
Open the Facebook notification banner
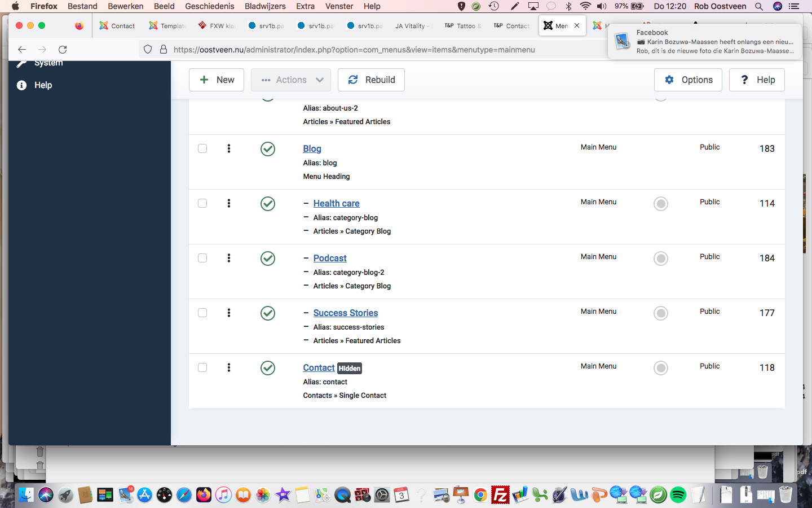705,41
